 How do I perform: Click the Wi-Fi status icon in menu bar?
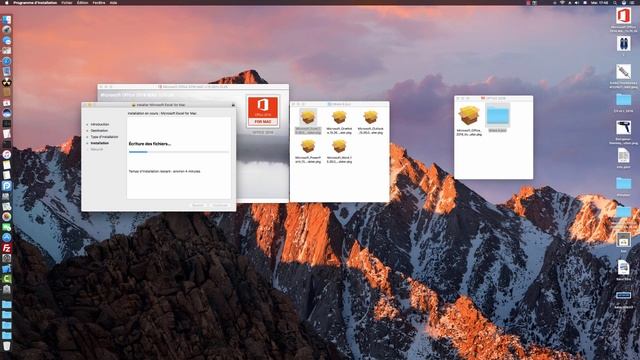point(562,2)
